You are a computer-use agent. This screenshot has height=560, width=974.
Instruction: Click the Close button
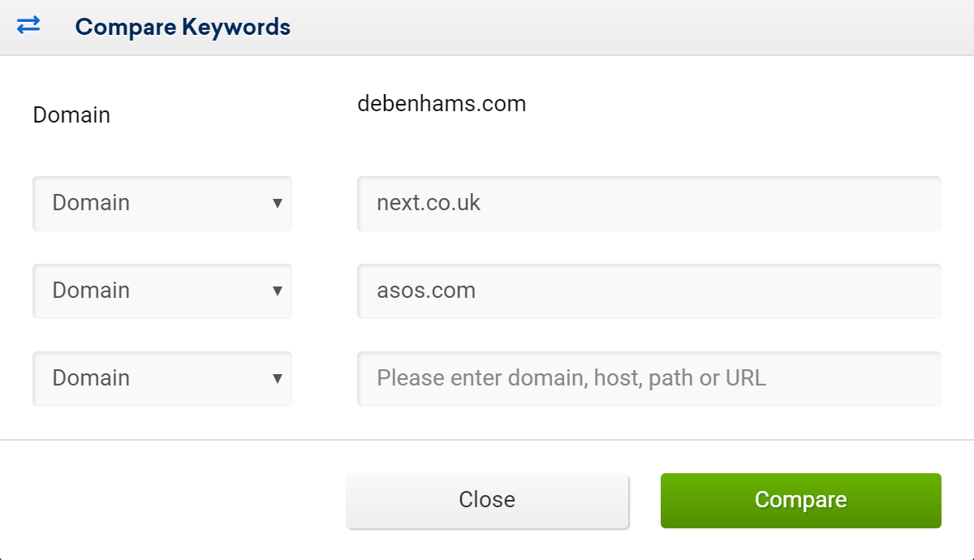coord(487,500)
